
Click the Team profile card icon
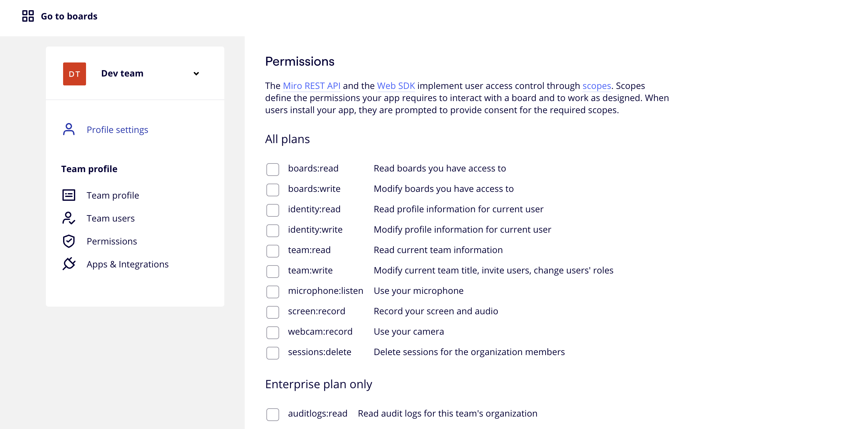[x=69, y=195]
